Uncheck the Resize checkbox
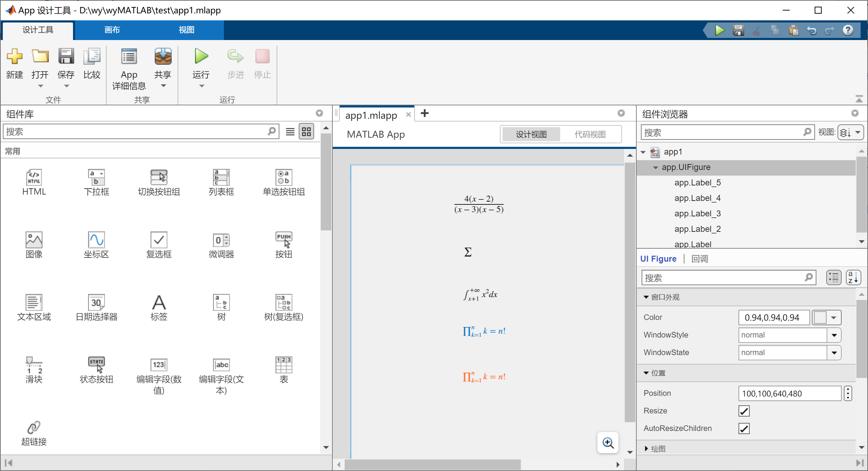 [744, 411]
